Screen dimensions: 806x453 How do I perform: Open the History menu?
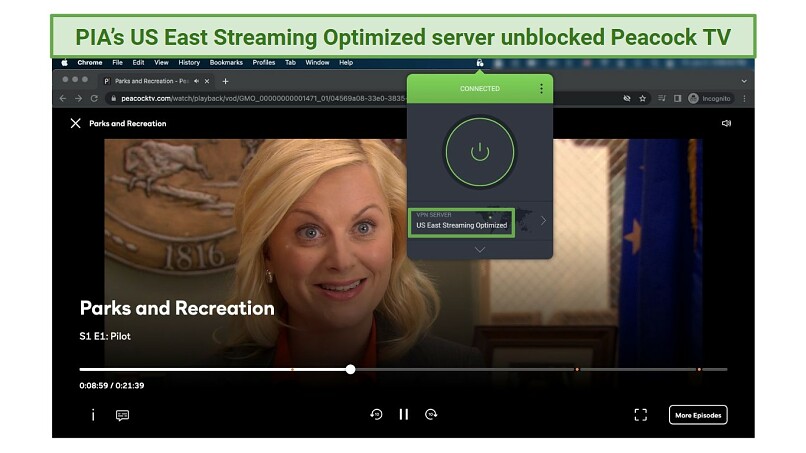click(189, 63)
